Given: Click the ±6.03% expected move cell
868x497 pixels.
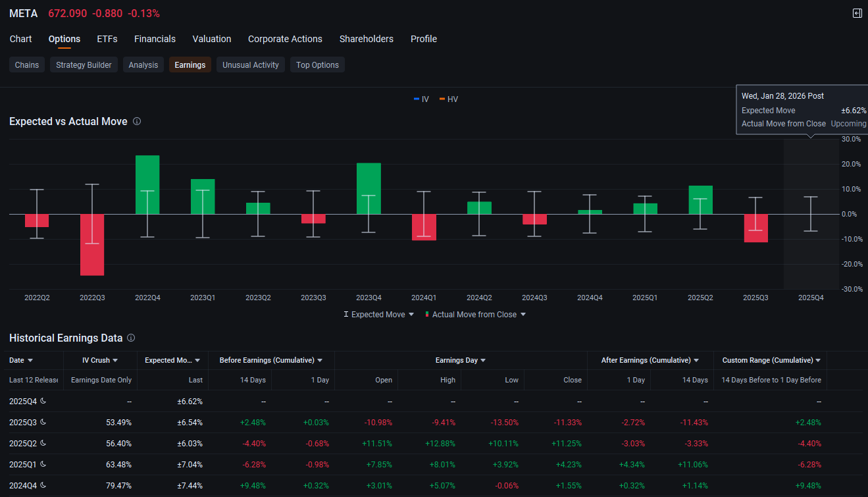Looking at the screenshot, I should pos(190,443).
